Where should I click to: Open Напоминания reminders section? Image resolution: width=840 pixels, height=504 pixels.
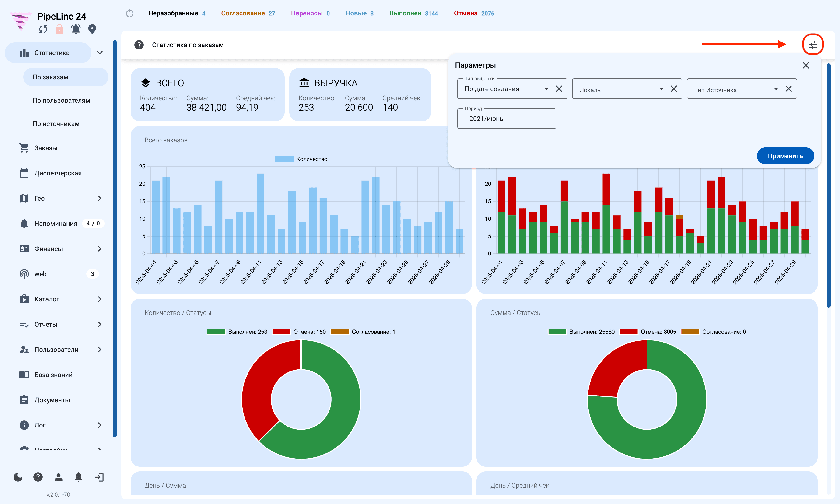pyautogui.click(x=56, y=224)
